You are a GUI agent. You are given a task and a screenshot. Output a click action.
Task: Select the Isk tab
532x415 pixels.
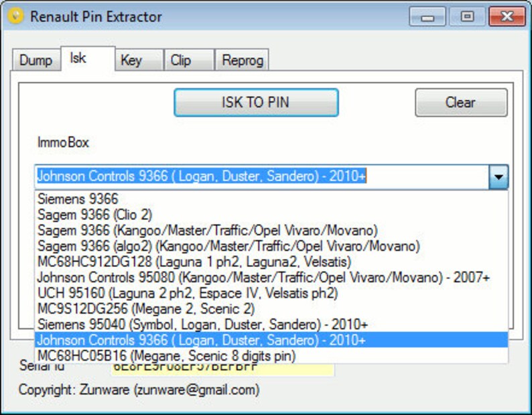coord(88,58)
